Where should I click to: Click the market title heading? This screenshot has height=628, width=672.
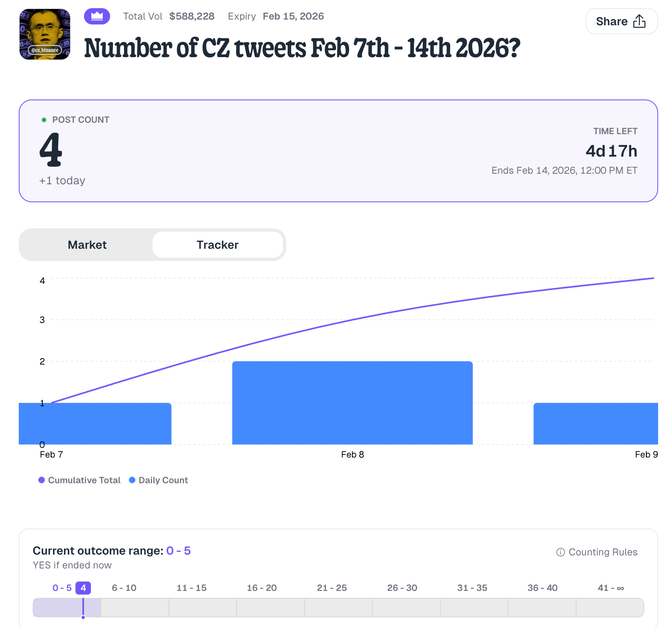coord(302,48)
